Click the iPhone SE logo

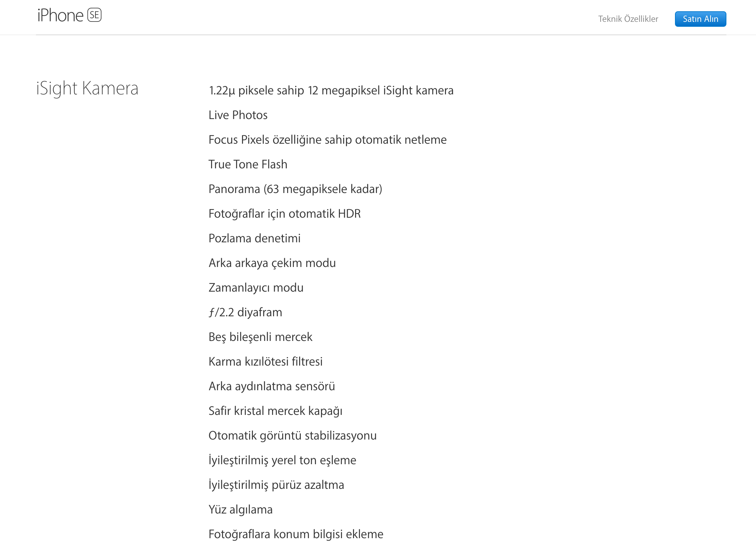click(69, 15)
